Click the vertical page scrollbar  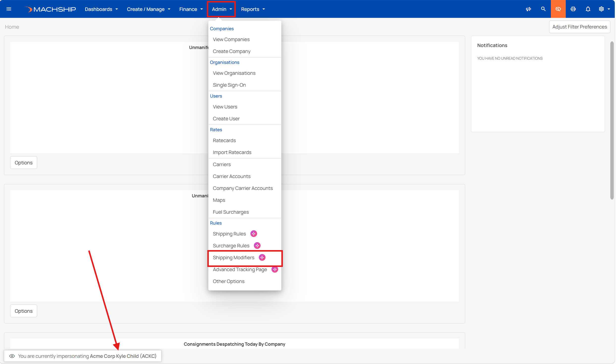coord(612,120)
